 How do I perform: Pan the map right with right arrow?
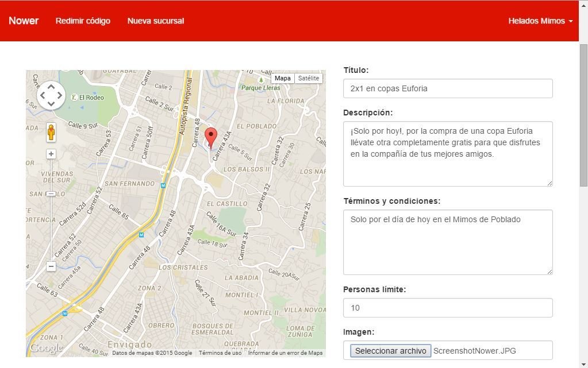click(60, 95)
